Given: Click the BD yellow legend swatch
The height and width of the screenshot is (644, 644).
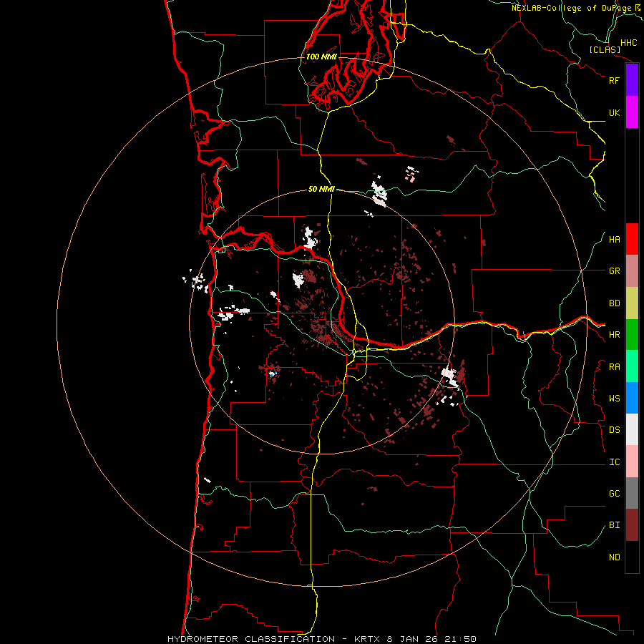Looking at the screenshot, I should [632, 303].
